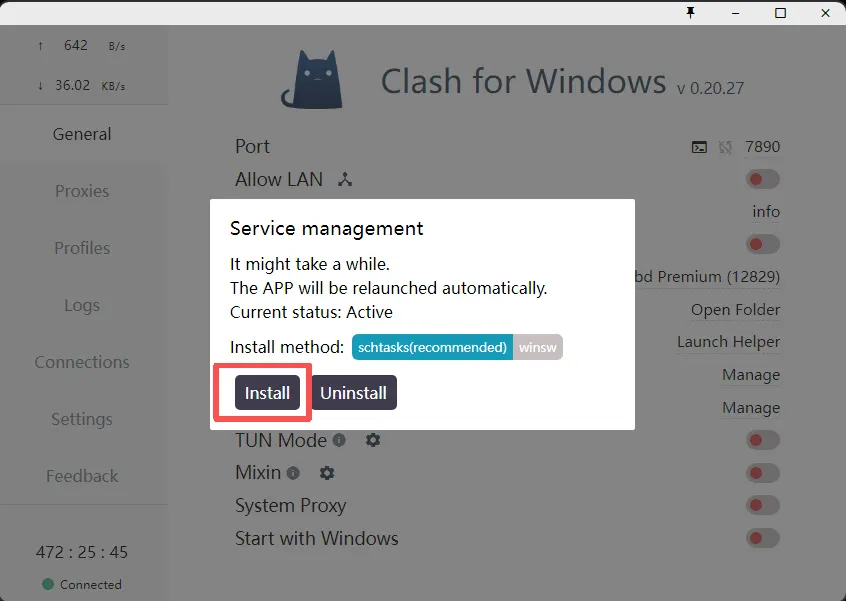This screenshot has height=601, width=846.
Task: Click Launch Helper
Action: pyautogui.click(x=728, y=342)
